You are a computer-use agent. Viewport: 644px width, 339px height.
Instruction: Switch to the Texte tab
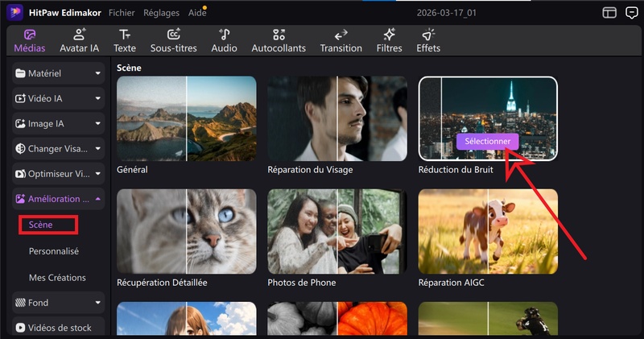[x=125, y=41]
